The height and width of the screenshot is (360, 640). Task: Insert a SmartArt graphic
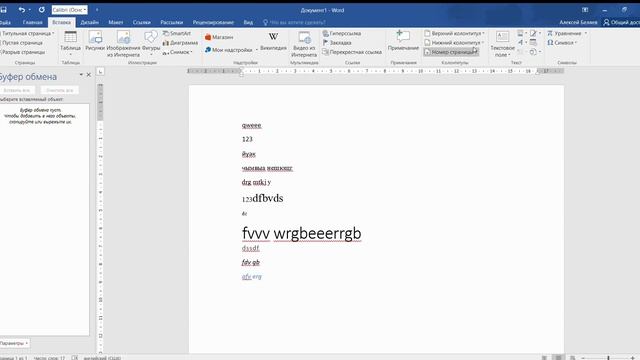coord(177,33)
